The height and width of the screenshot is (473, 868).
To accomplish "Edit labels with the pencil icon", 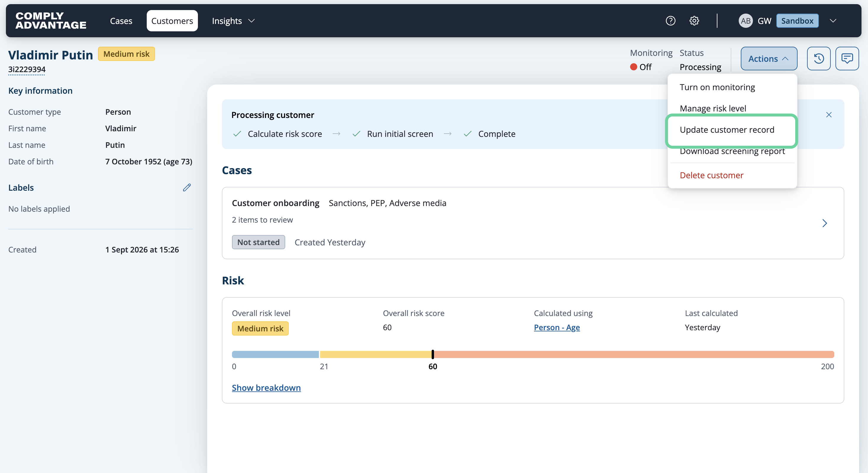I will 187,187.
